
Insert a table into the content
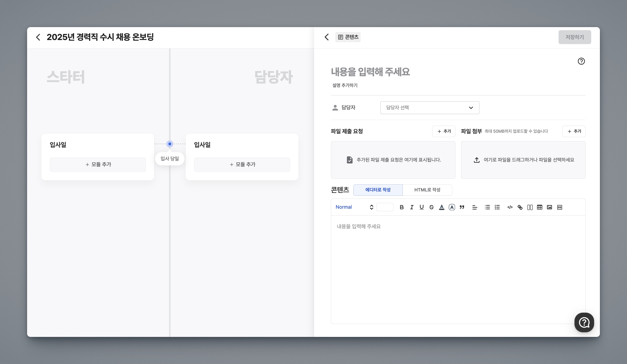(x=539, y=207)
